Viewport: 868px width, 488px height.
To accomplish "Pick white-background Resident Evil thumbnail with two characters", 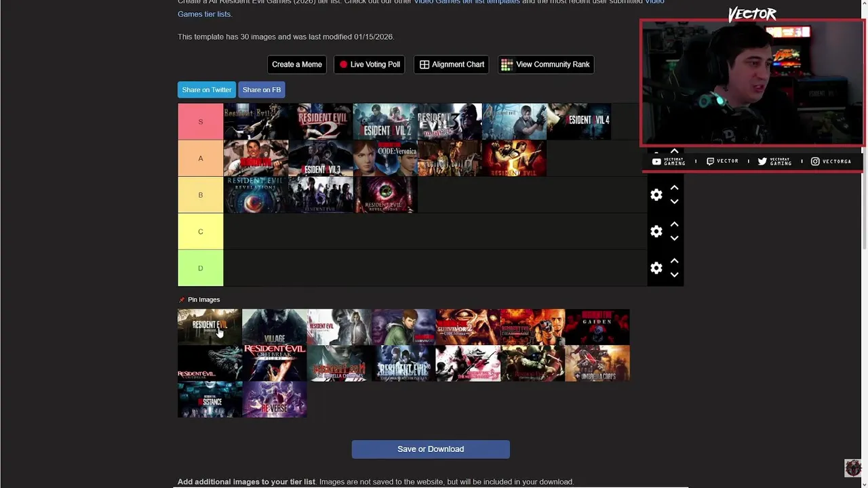I will click(x=339, y=327).
